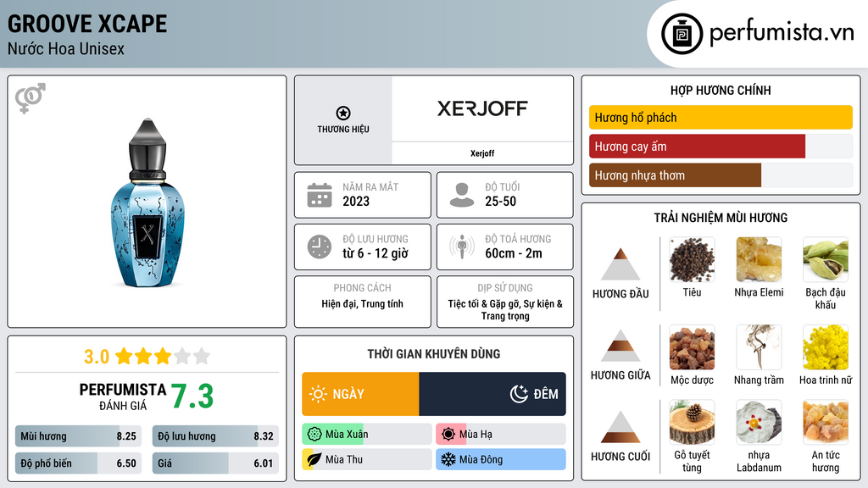Viewport: 868px width, 488px height.
Task: Select the NGÀY daytime segment
Action: click(360, 394)
